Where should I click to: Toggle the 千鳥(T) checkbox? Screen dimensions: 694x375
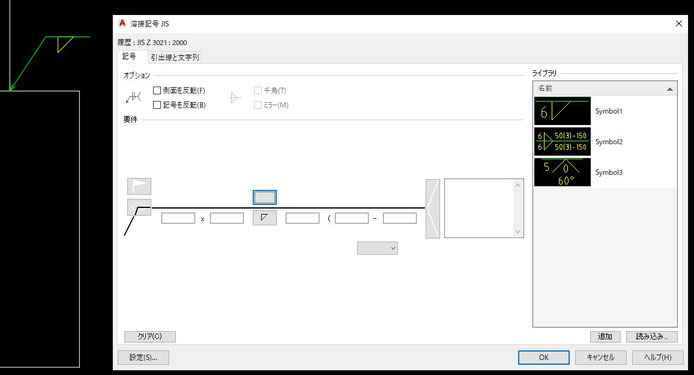[258, 90]
